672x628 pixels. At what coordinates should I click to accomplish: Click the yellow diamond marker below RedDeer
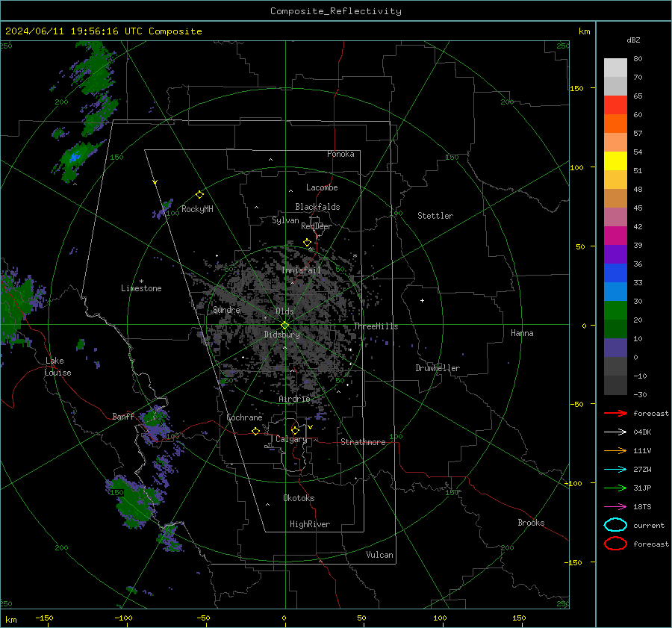(308, 243)
